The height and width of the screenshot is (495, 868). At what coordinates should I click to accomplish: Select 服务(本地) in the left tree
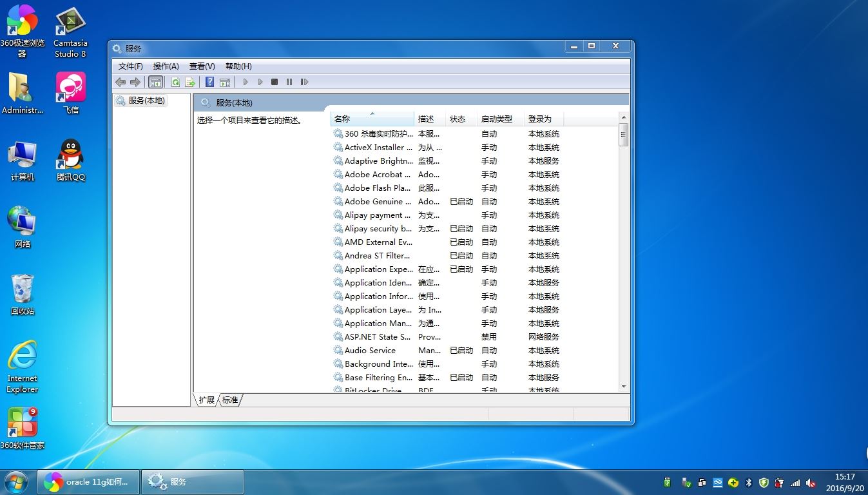(x=140, y=101)
